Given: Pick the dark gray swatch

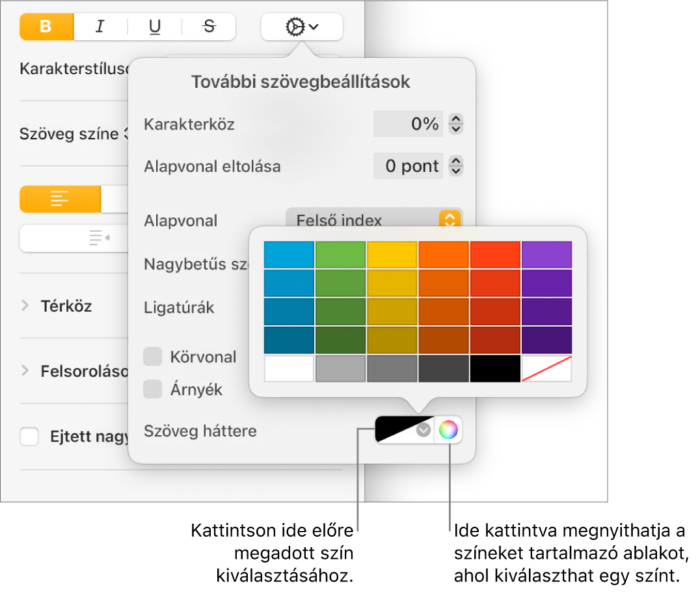Looking at the screenshot, I should click(x=444, y=369).
